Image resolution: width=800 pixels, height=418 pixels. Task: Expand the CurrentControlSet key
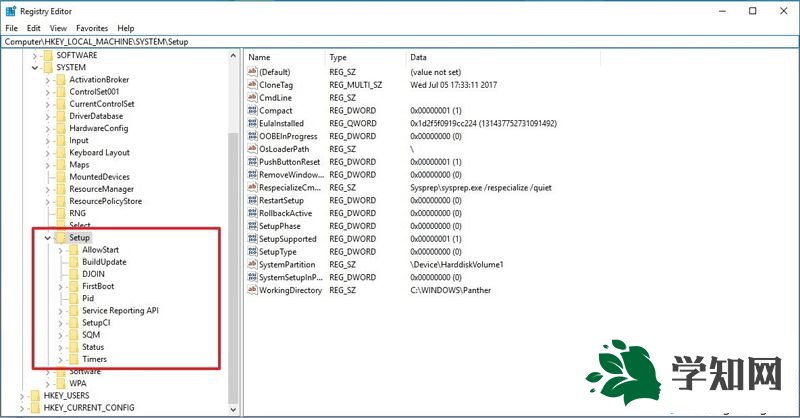[x=47, y=104]
